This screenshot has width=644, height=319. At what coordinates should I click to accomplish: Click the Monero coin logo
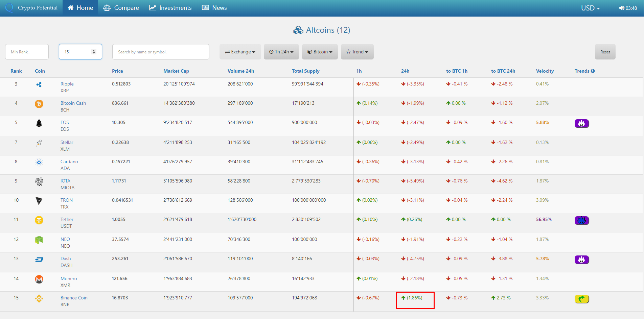tap(39, 279)
